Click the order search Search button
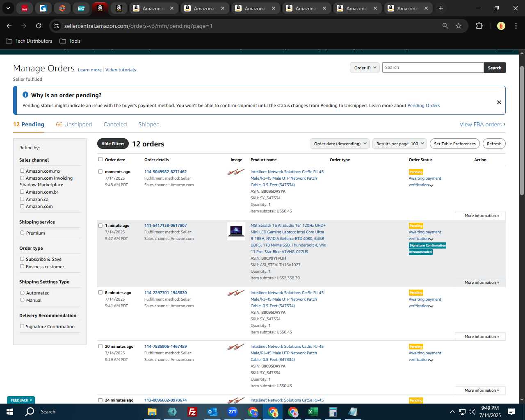 click(495, 68)
